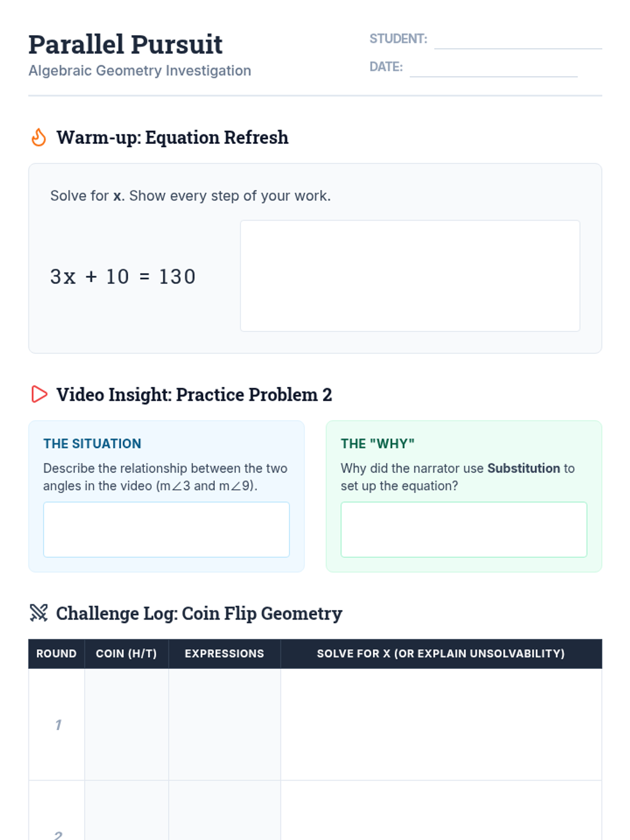Click the equation 3x + 10 = 130

pos(123,277)
